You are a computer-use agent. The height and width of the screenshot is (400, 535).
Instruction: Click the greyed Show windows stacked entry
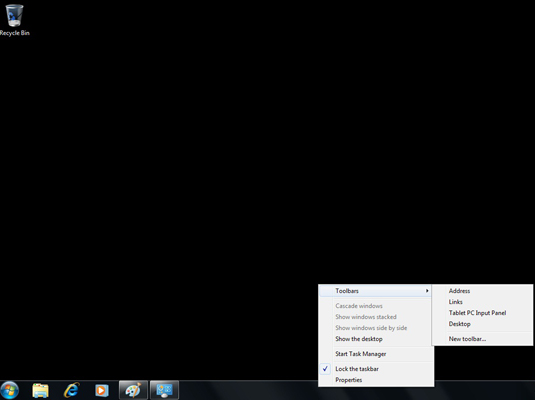pyautogui.click(x=376, y=317)
